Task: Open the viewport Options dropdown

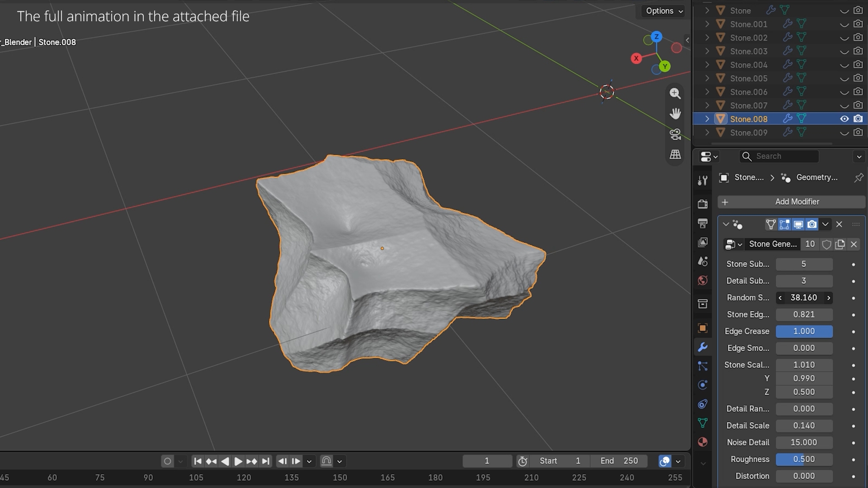Action: (x=664, y=11)
